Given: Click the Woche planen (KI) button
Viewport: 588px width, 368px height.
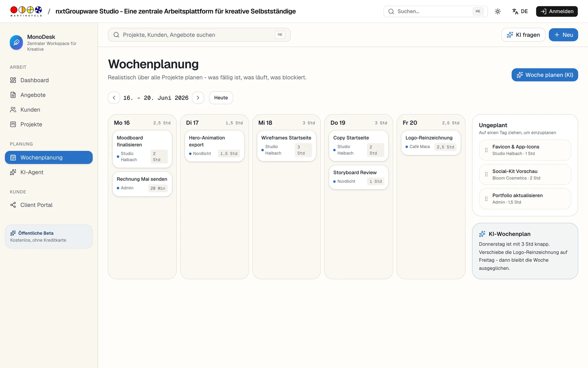Looking at the screenshot, I should [x=545, y=75].
